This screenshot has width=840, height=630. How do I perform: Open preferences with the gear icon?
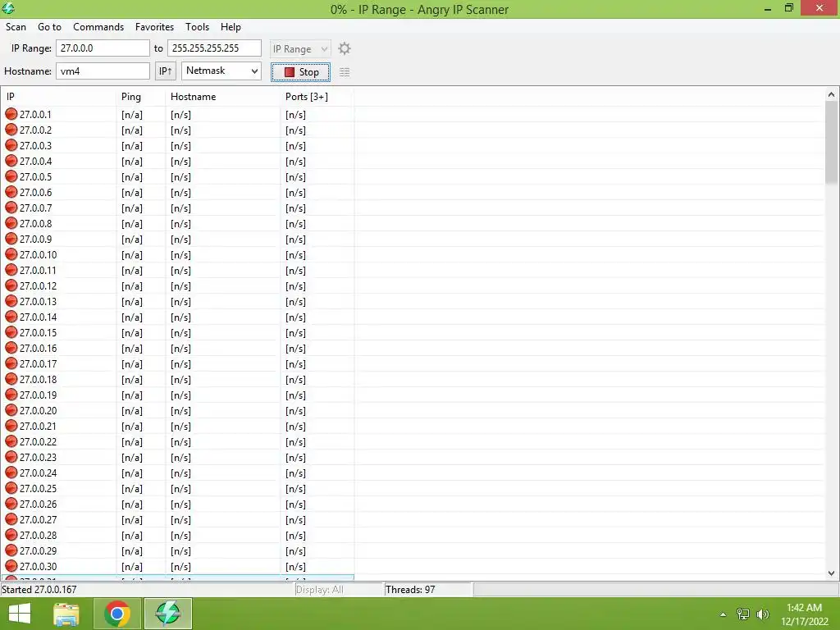[x=345, y=48]
